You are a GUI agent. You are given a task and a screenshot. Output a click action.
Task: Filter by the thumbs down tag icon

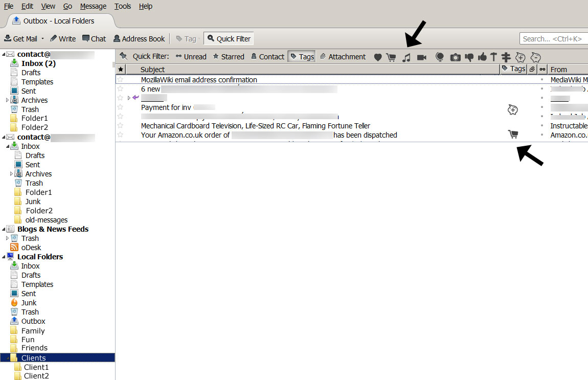click(x=469, y=57)
